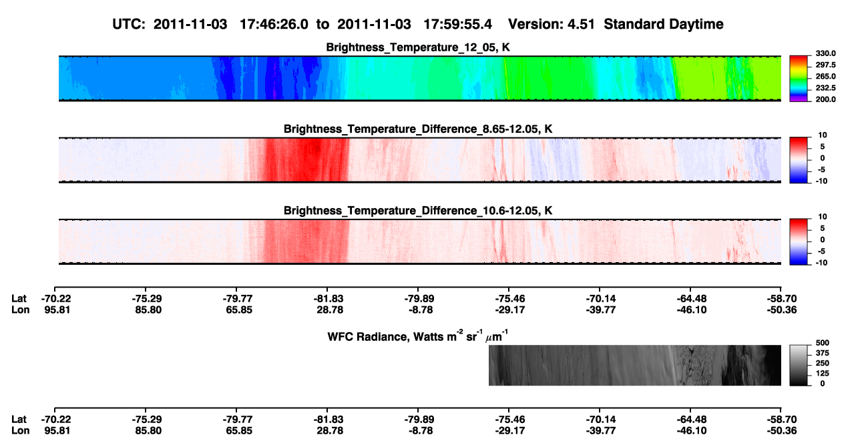
Task: Click latitude -75.46 on axis under WFC image
Action: point(509,419)
